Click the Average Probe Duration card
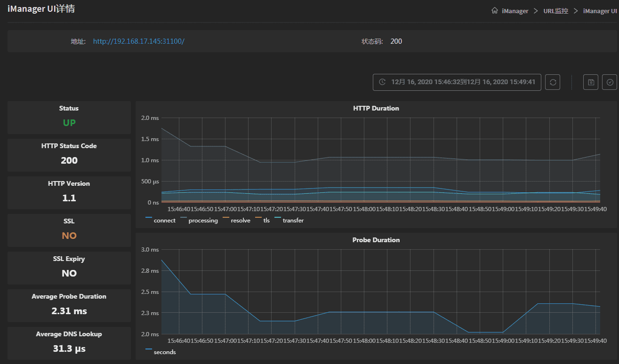 [69, 305]
